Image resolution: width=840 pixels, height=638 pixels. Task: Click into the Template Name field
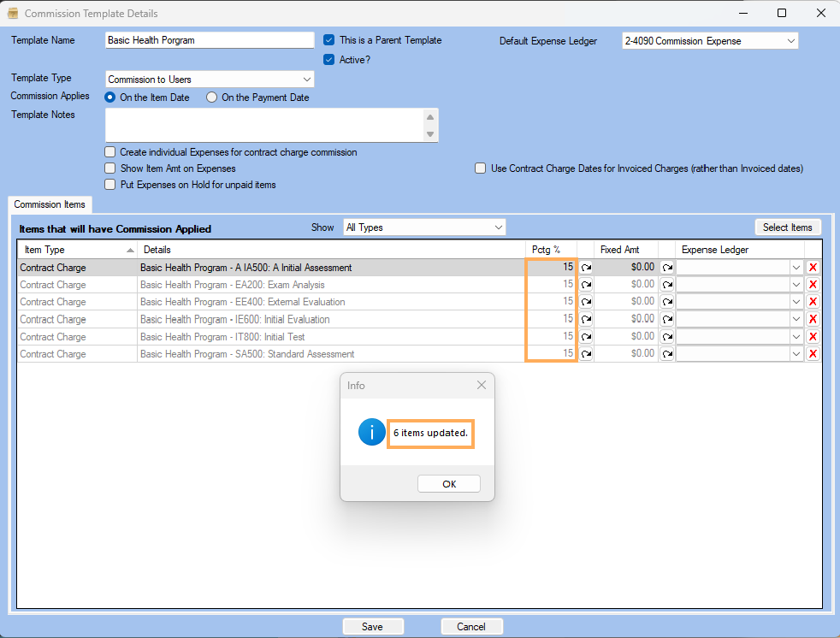click(210, 40)
